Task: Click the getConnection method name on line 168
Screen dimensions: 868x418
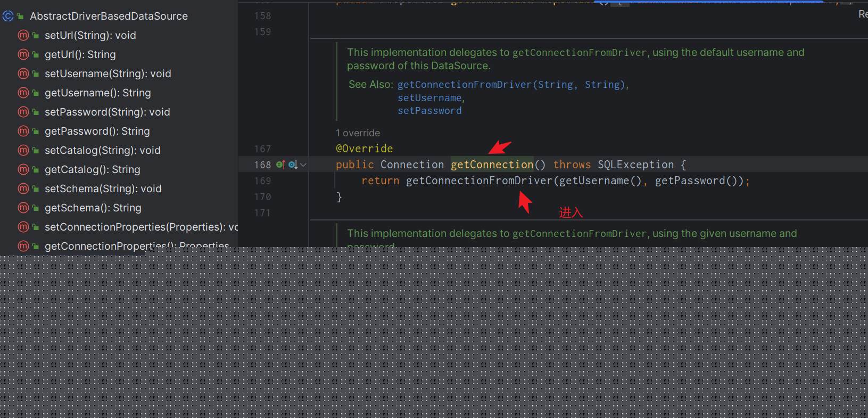Action: pyautogui.click(x=492, y=165)
